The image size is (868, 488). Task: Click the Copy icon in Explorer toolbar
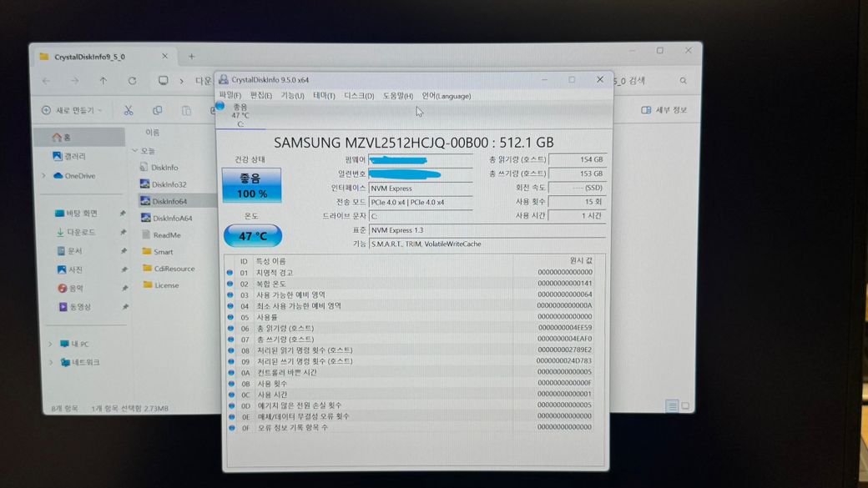click(x=157, y=111)
